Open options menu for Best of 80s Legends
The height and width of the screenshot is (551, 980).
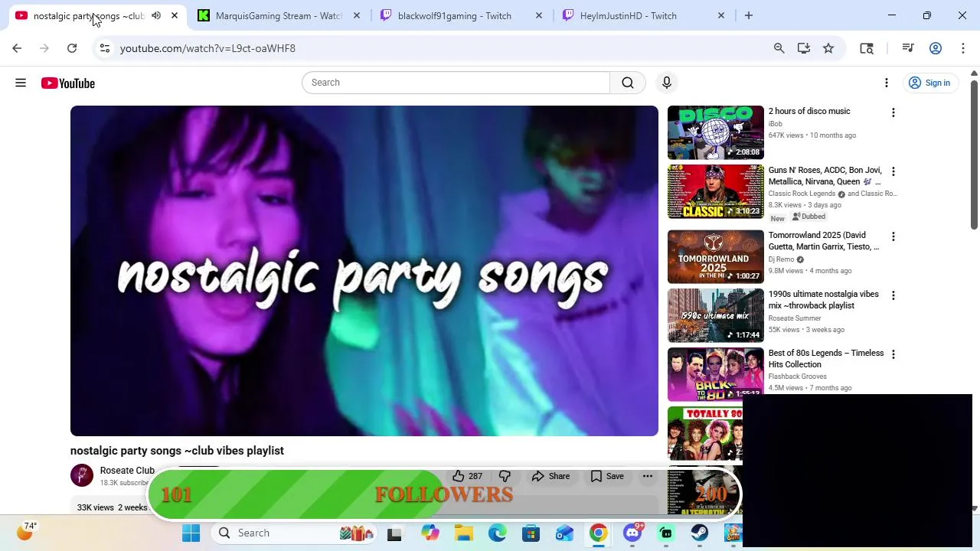click(x=893, y=355)
